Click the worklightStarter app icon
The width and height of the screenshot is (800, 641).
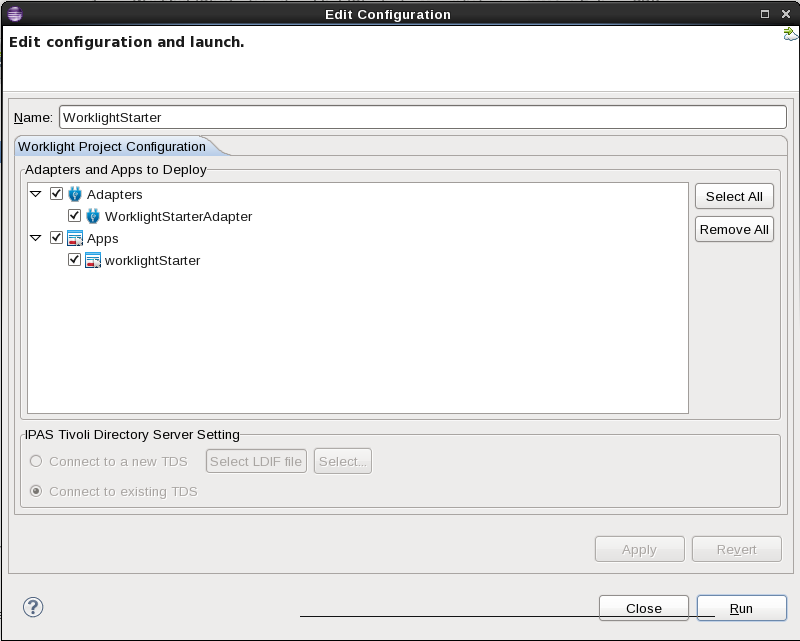click(x=93, y=260)
